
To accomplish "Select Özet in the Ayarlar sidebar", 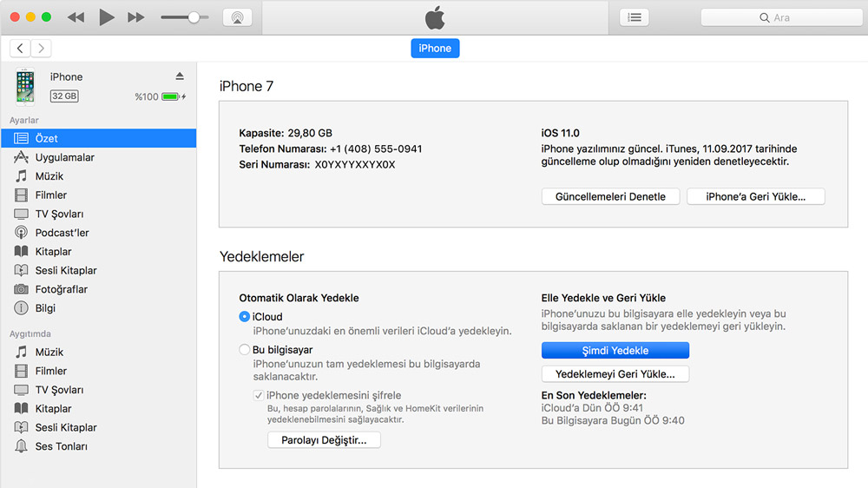I will pyautogui.click(x=99, y=138).
